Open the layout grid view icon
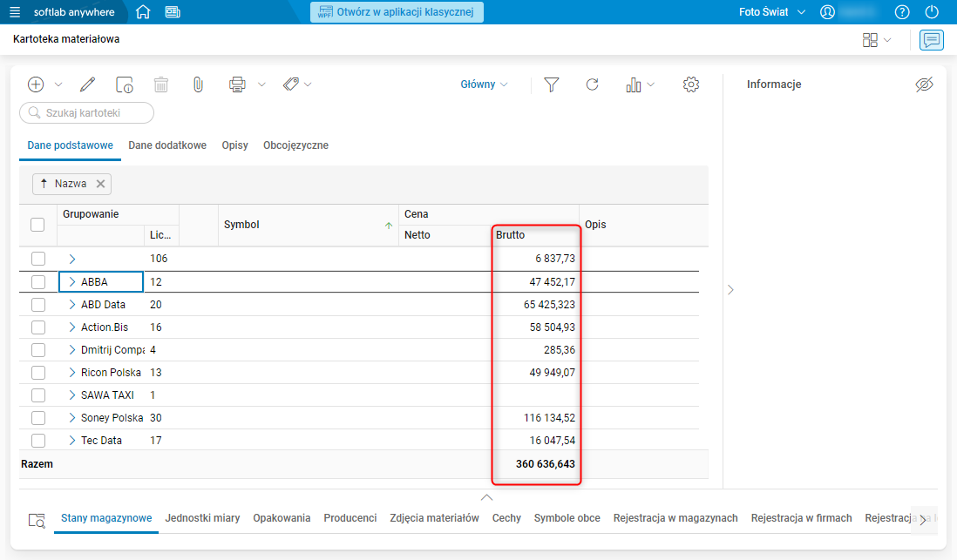 pyautogui.click(x=870, y=40)
